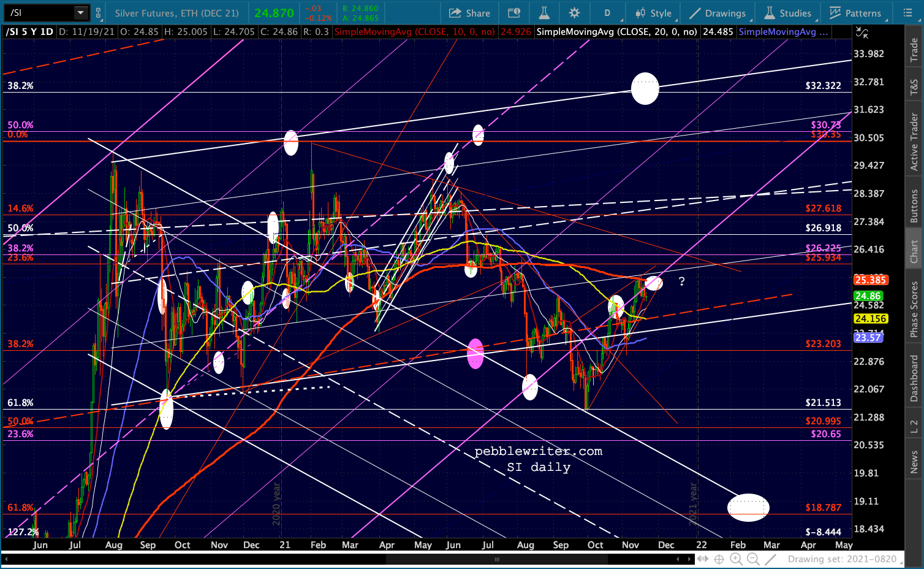Open the /SI symbol dropdown arrow

[x=81, y=12]
